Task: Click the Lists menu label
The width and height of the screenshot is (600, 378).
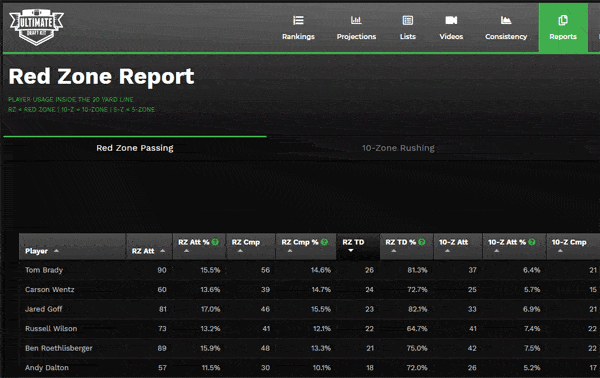Action: point(408,36)
